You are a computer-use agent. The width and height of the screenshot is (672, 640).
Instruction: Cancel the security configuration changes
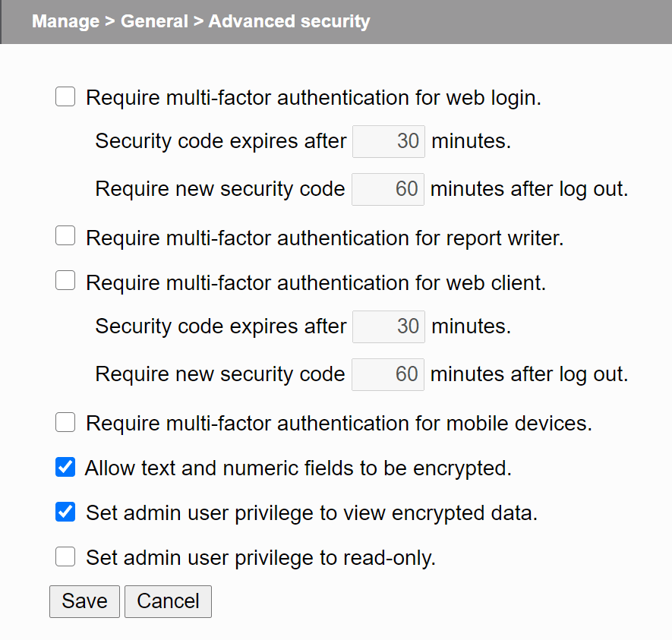coord(168,601)
